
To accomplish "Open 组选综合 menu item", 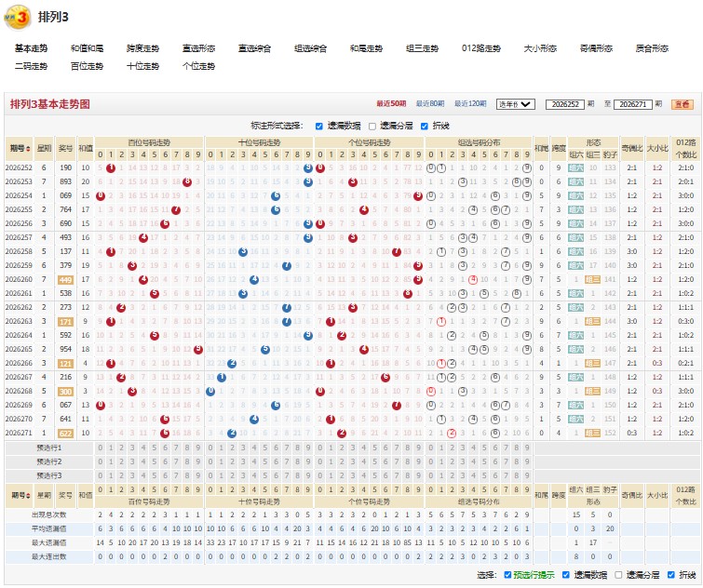I will click(x=310, y=48).
